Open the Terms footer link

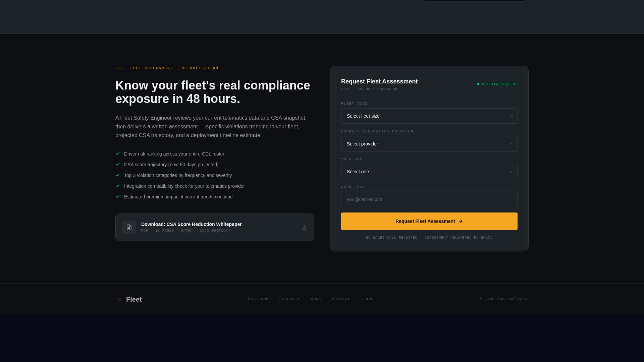pyautogui.click(x=367, y=299)
